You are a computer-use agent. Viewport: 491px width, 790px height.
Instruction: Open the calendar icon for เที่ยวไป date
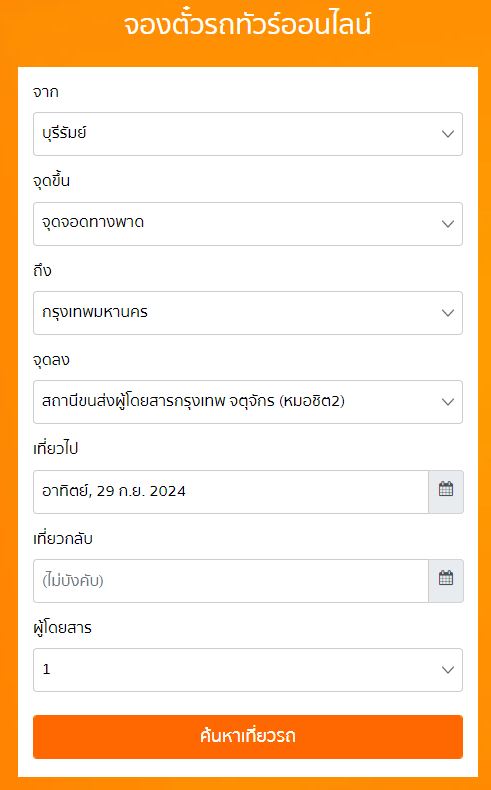446,492
